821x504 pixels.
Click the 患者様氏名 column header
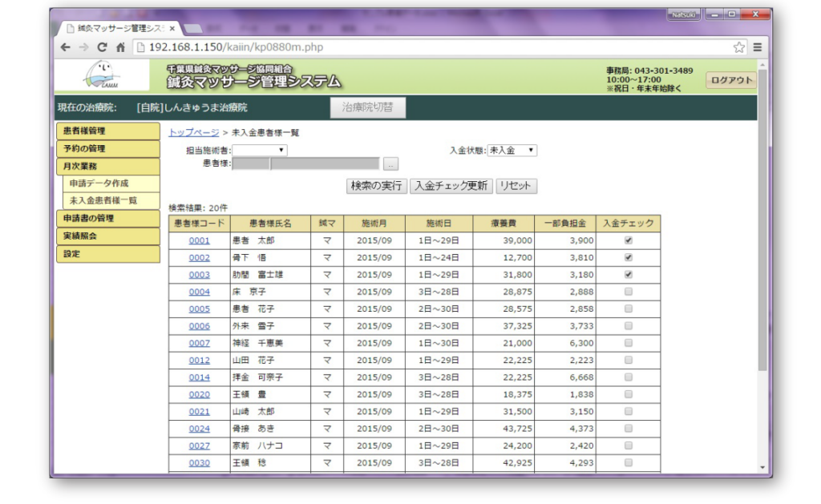click(x=270, y=224)
